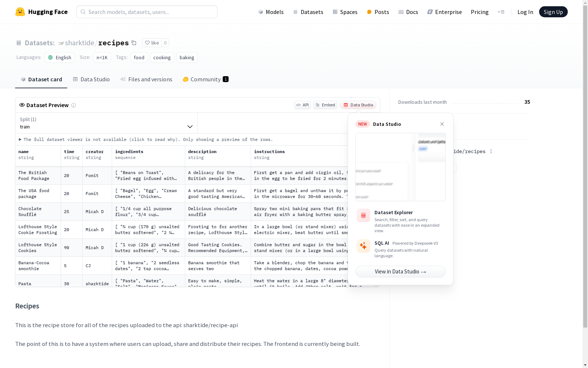Open the extra navigation menu icon
Viewport: 588px width, 368px height.
[x=501, y=12]
